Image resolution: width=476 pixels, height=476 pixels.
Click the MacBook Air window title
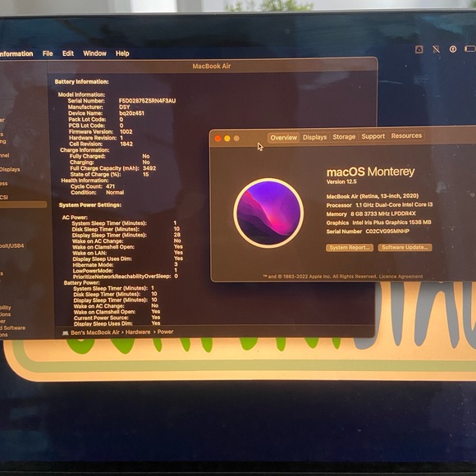click(x=212, y=66)
